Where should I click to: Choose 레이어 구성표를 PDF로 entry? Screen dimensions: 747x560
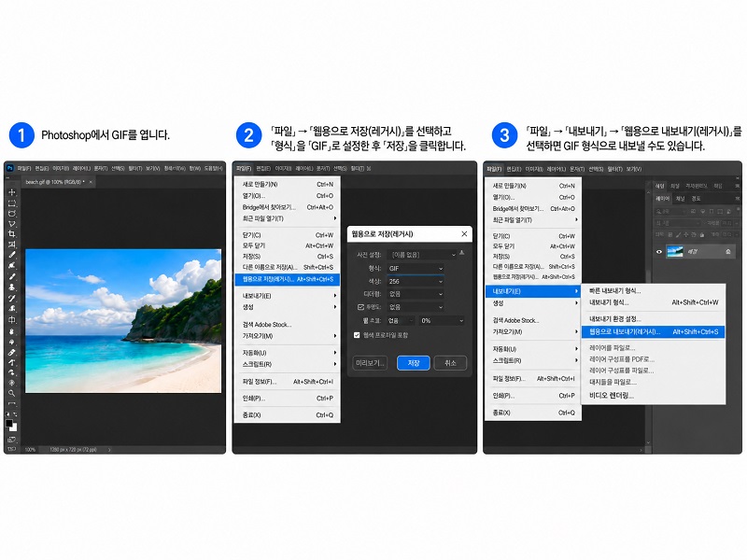pyautogui.click(x=653, y=359)
